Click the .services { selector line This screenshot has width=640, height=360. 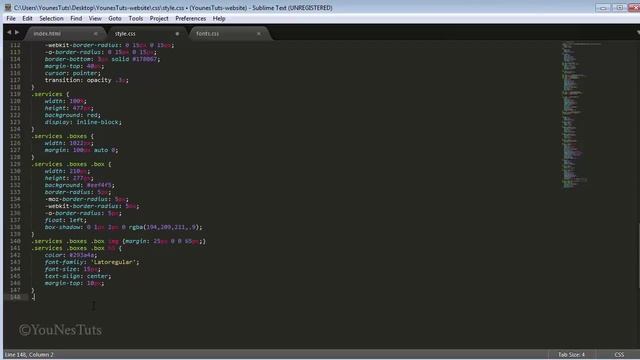tap(51, 94)
